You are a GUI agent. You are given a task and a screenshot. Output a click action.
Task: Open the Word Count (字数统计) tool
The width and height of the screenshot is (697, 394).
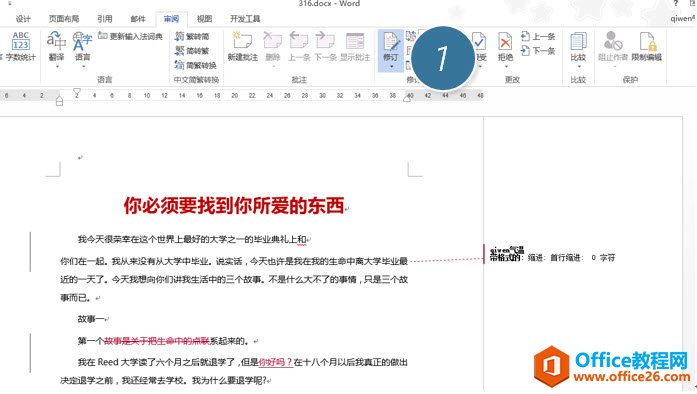pyautogui.click(x=20, y=46)
